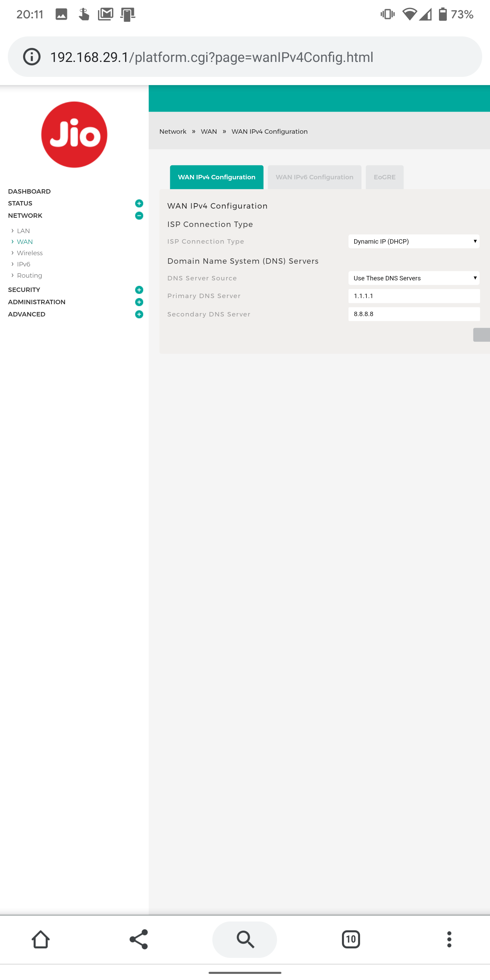Expand the SECURITY menu section
Image resolution: width=490 pixels, height=980 pixels.
coord(139,290)
